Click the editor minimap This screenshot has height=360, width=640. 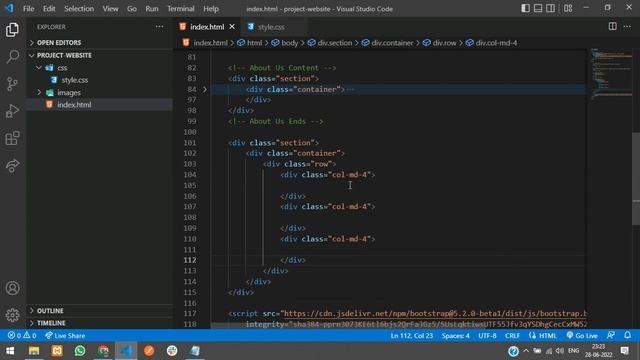pyautogui.click(x=611, y=73)
